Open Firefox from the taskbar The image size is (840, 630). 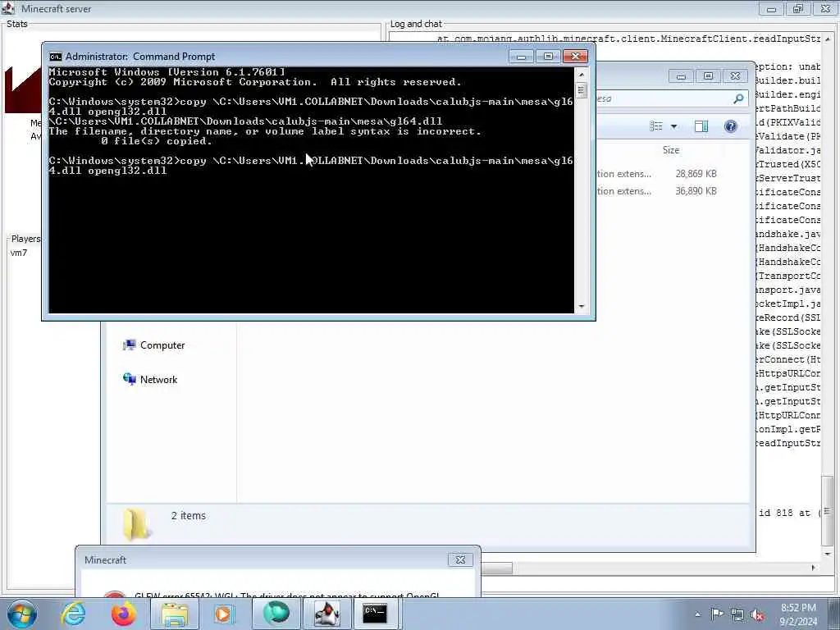coord(124,614)
